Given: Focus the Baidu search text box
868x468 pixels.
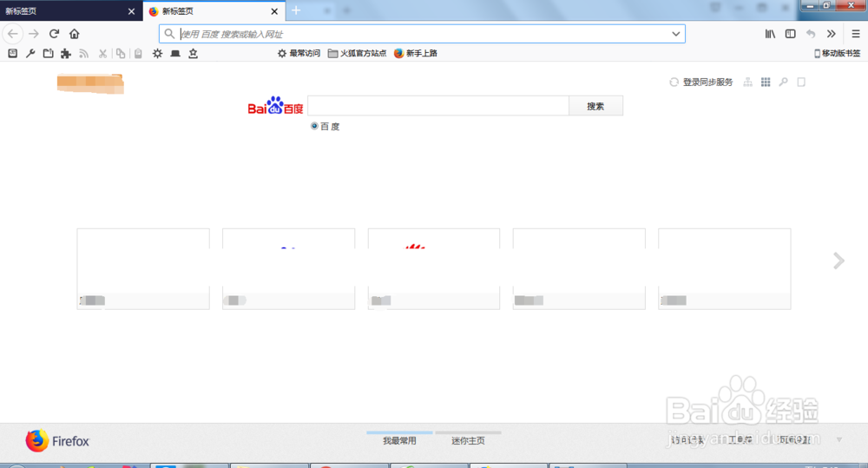Looking at the screenshot, I should (437, 106).
